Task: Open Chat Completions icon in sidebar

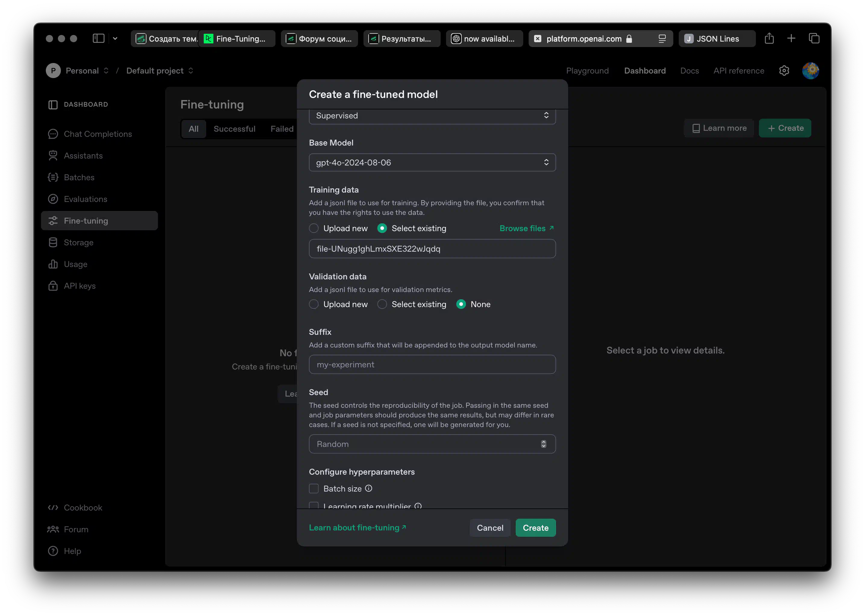Action: coord(53,134)
